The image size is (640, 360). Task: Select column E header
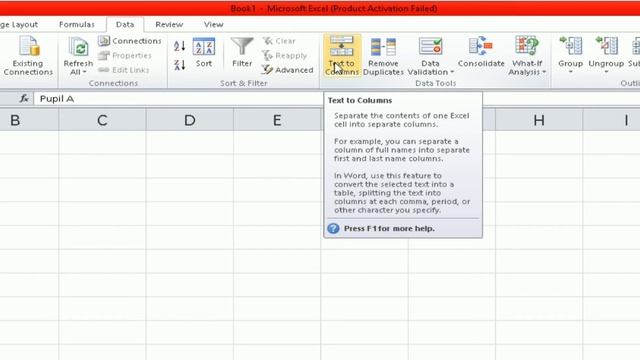tap(277, 120)
